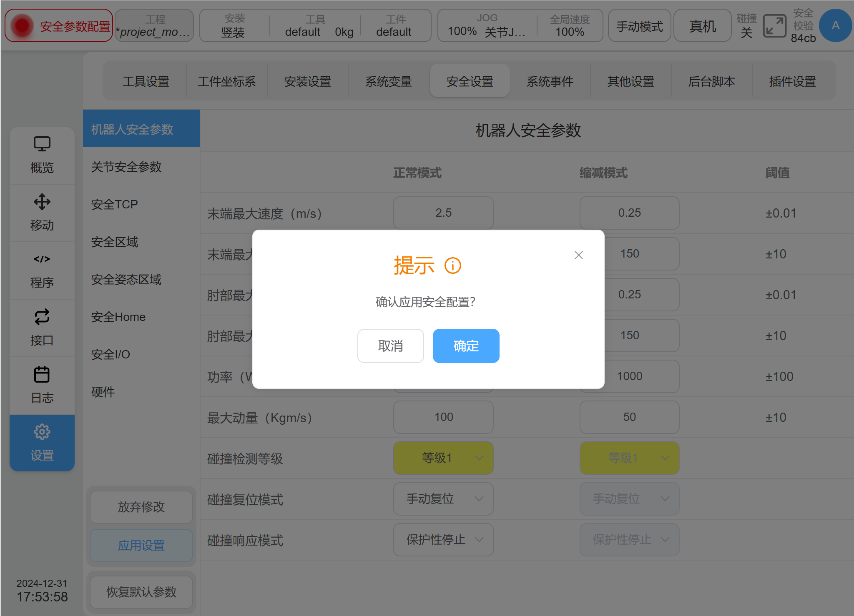Click the Normal Mode (正常模式) column header
This screenshot has height=616, width=854.
pyautogui.click(x=417, y=173)
